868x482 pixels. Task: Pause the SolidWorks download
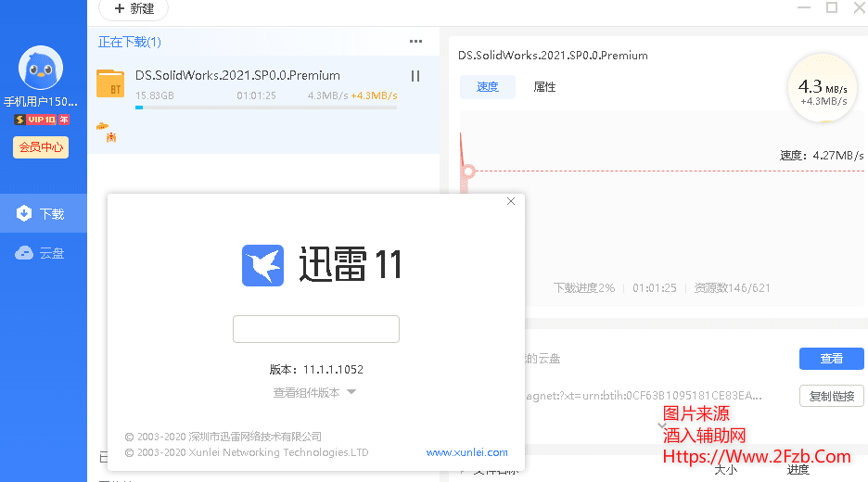pyautogui.click(x=415, y=76)
